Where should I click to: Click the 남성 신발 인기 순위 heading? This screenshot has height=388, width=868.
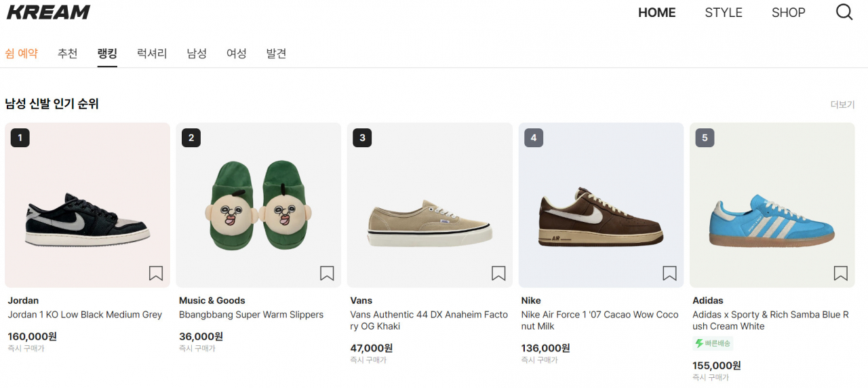pyautogui.click(x=52, y=104)
